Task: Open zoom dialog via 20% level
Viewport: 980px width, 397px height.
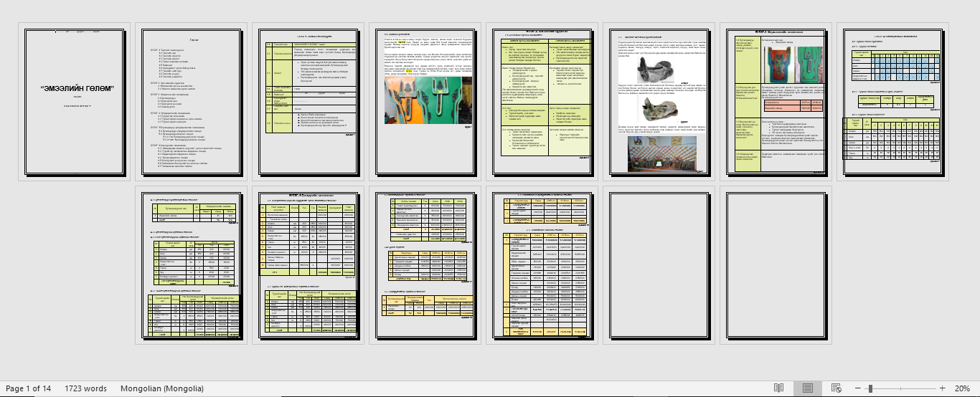Action: tap(961, 388)
